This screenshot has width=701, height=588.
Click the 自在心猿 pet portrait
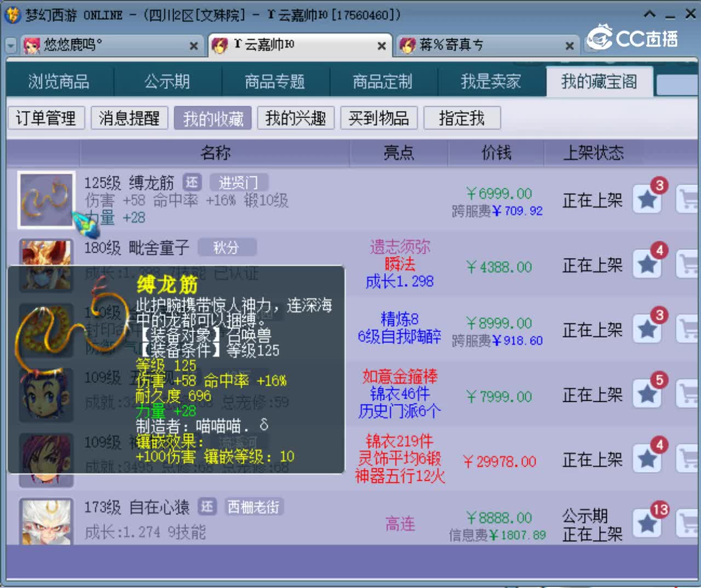pyautogui.click(x=46, y=521)
